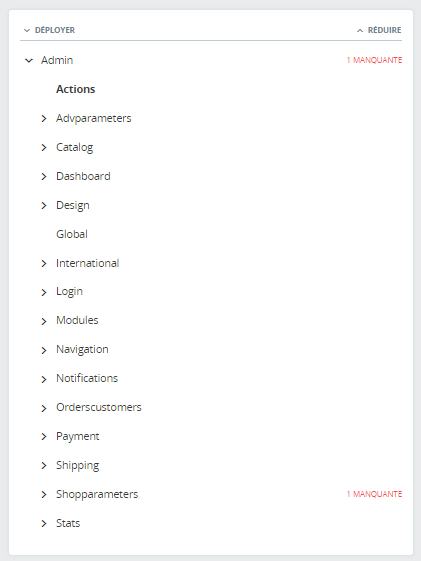This screenshot has width=421, height=561.
Task: Select the Global tree item
Action: pos(72,234)
